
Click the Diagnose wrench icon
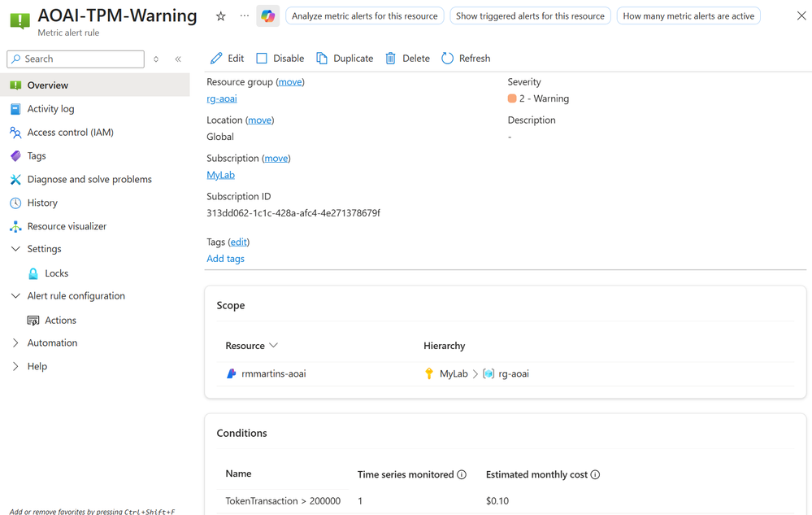(x=15, y=179)
